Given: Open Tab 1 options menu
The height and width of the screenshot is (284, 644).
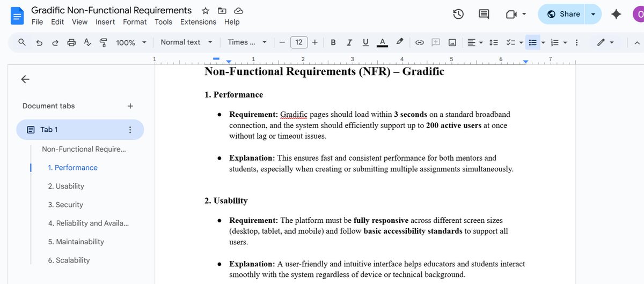Looking at the screenshot, I should (x=129, y=130).
